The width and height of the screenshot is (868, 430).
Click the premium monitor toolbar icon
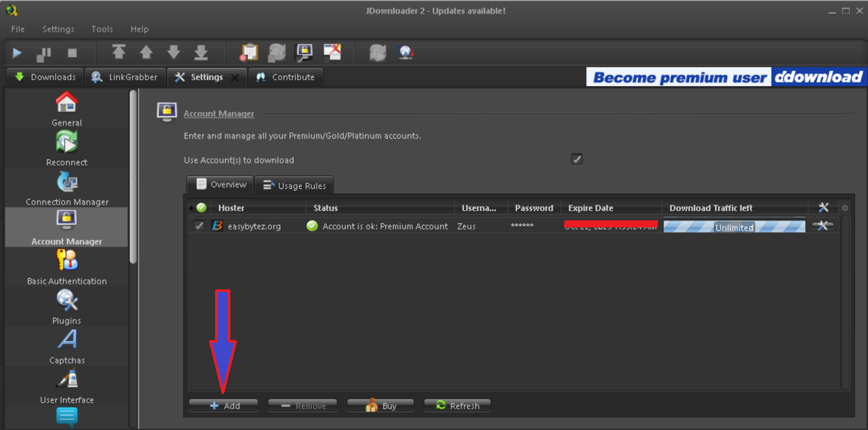click(304, 52)
